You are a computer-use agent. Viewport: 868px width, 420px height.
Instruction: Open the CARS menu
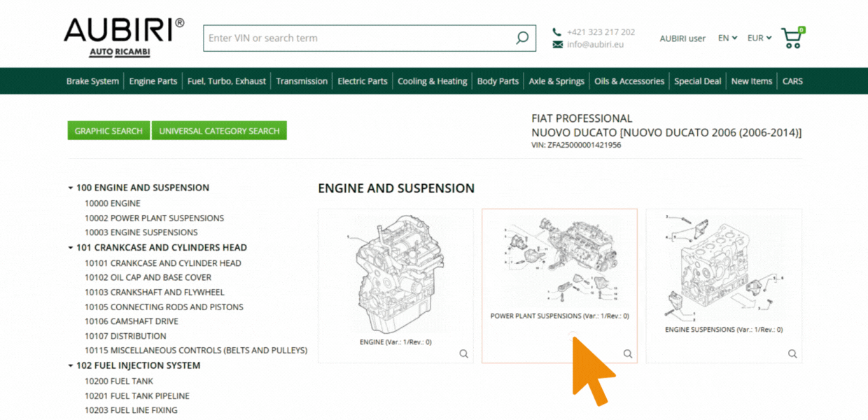click(x=792, y=81)
